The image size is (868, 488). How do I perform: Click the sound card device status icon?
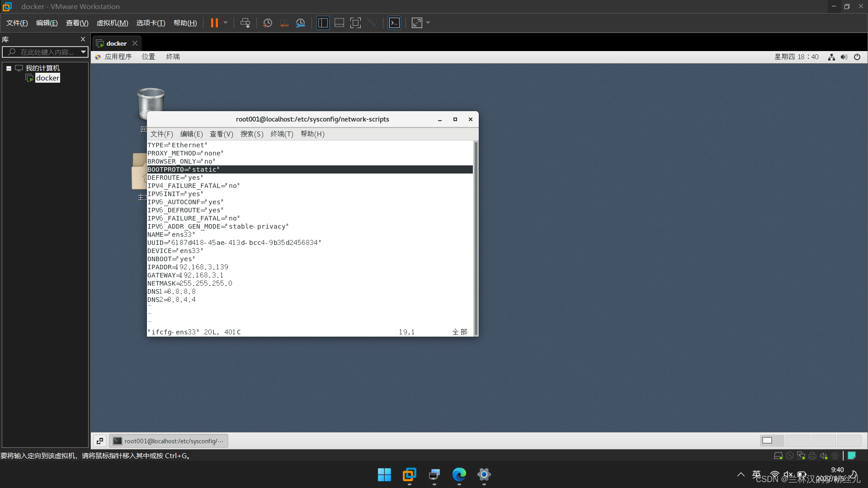pos(824,456)
